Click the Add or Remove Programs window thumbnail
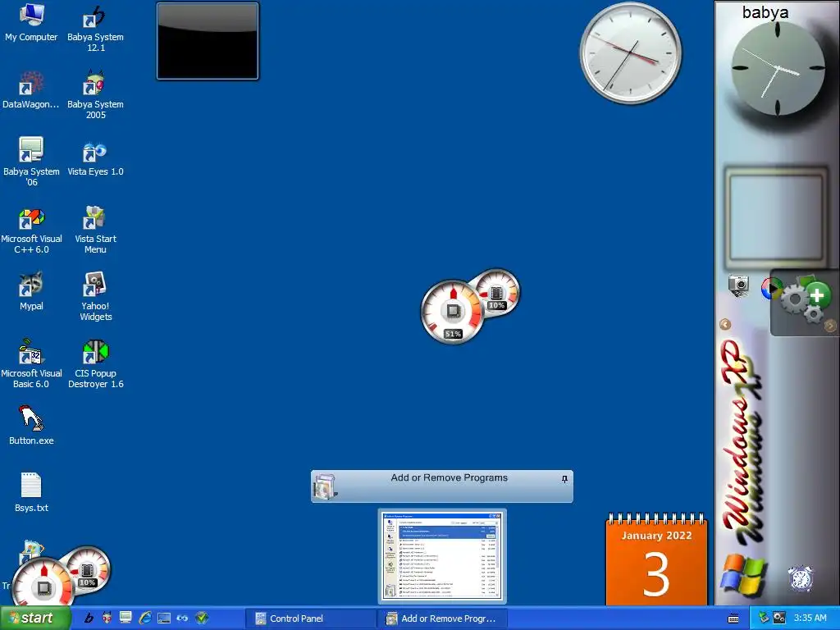 coord(442,555)
